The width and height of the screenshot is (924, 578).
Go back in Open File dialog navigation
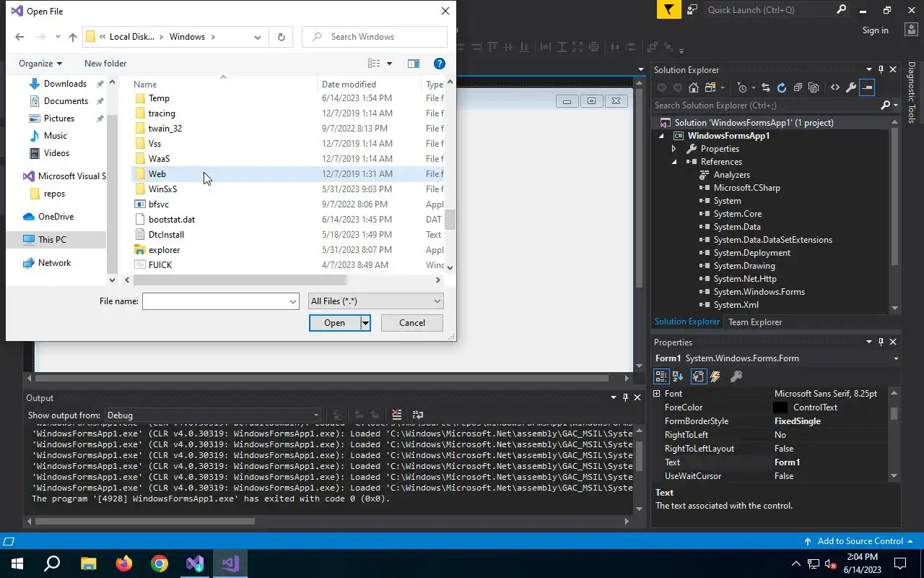pyautogui.click(x=19, y=37)
